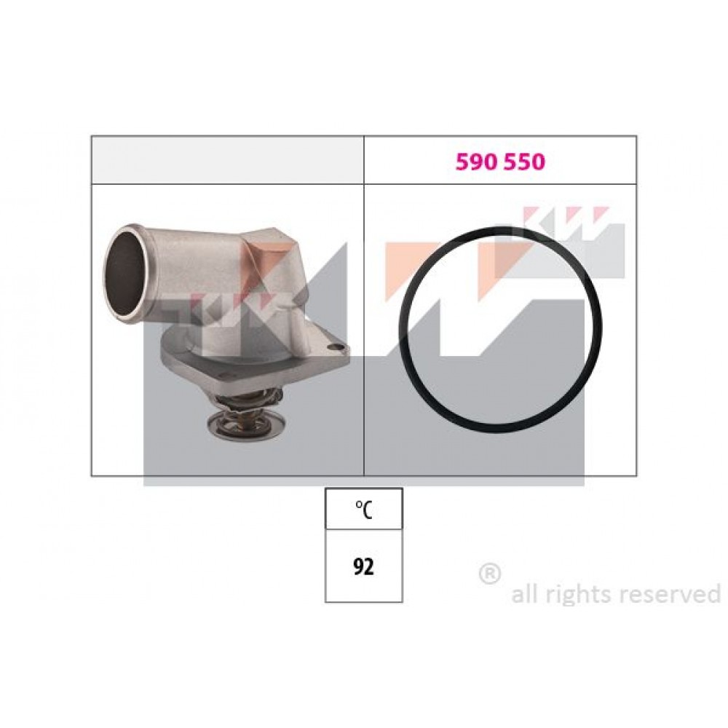Click the pink triangles of KW logo

(565, 216)
